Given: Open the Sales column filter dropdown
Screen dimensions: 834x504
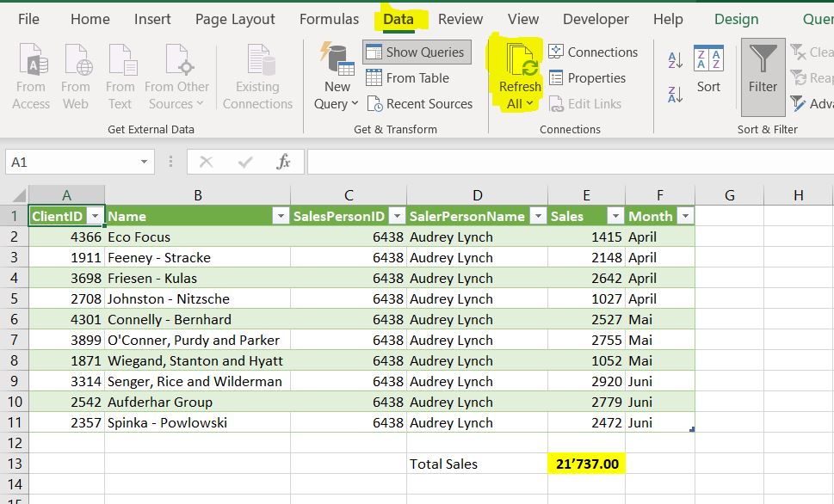Looking at the screenshot, I should click(x=615, y=217).
